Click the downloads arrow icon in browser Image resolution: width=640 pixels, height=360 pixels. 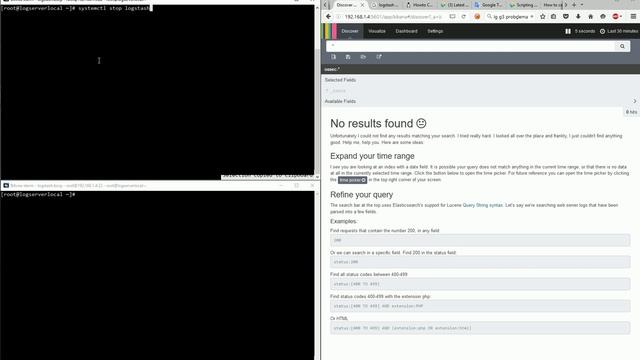coord(578,17)
